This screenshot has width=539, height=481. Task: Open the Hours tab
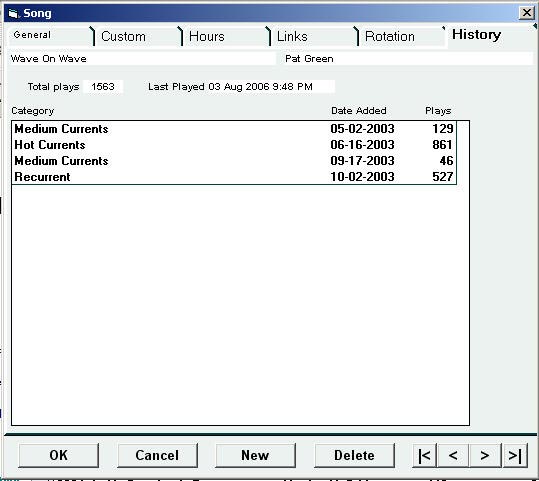[x=226, y=36]
